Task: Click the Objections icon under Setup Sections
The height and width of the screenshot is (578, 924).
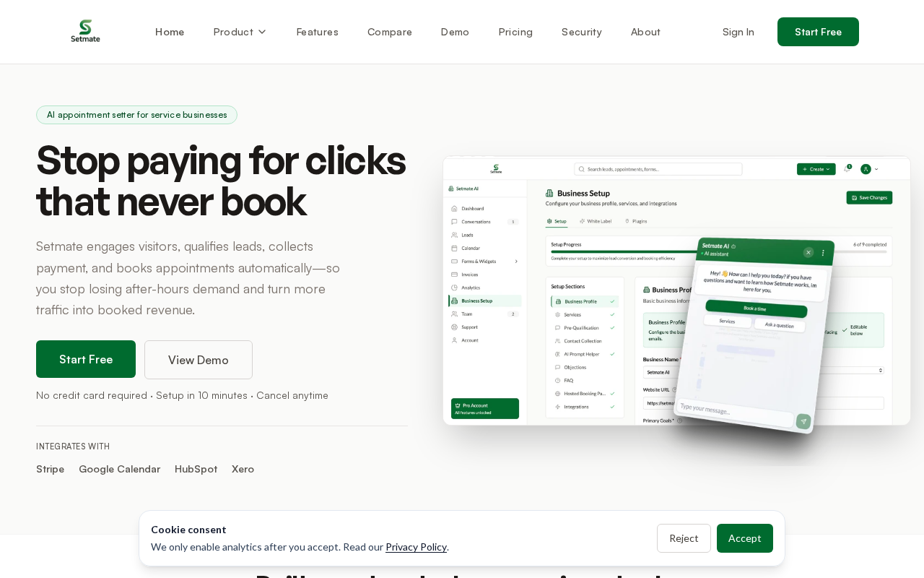Action: [x=557, y=367]
